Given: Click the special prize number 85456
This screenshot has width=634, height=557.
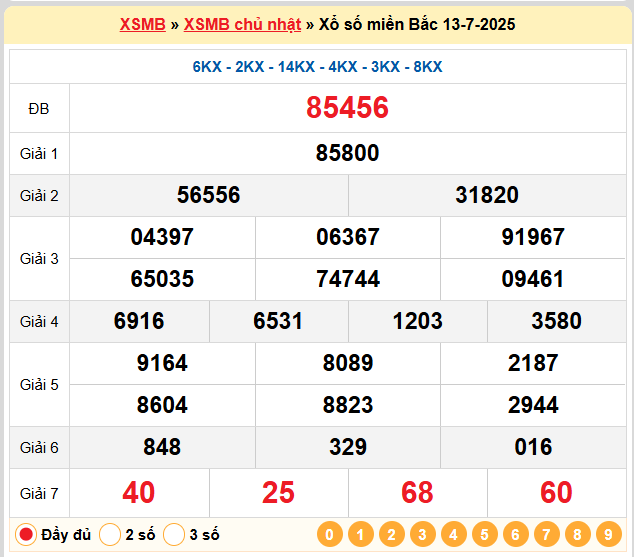Looking at the screenshot, I should coord(347,108).
